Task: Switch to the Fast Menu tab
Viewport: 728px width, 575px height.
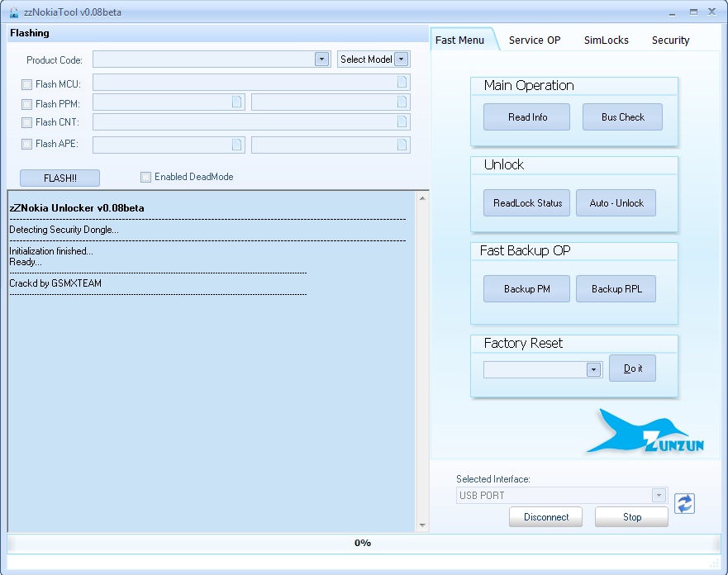Action: (x=459, y=40)
